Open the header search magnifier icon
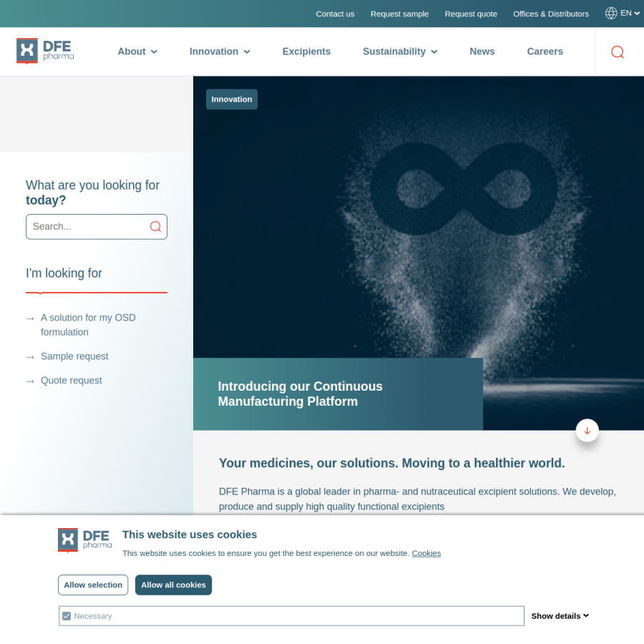This screenshot has height=644, width=644. [618, 52]
